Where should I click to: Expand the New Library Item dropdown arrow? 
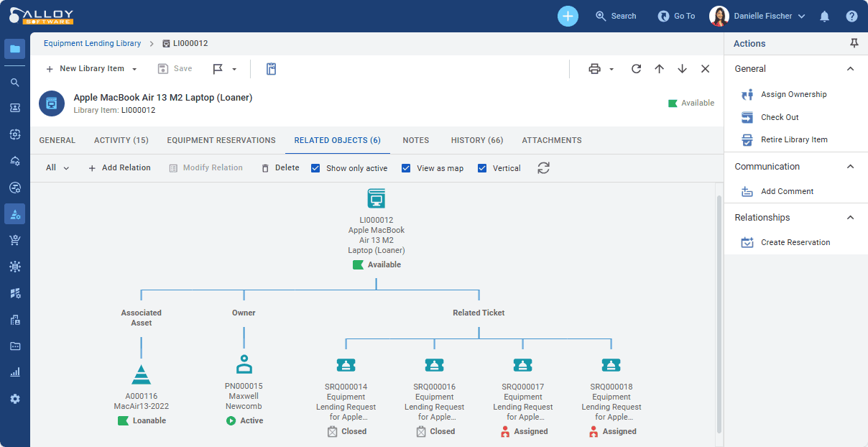coord(134,69)
